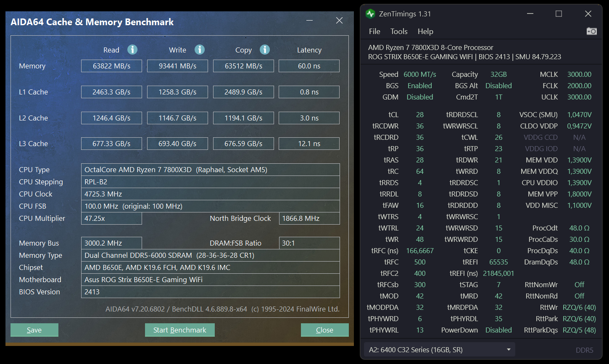This screenshot has height=364, width=609.
Task: Save the AIDA64 benchmark results
Action: pyautogui.click(x=34, y=330)
